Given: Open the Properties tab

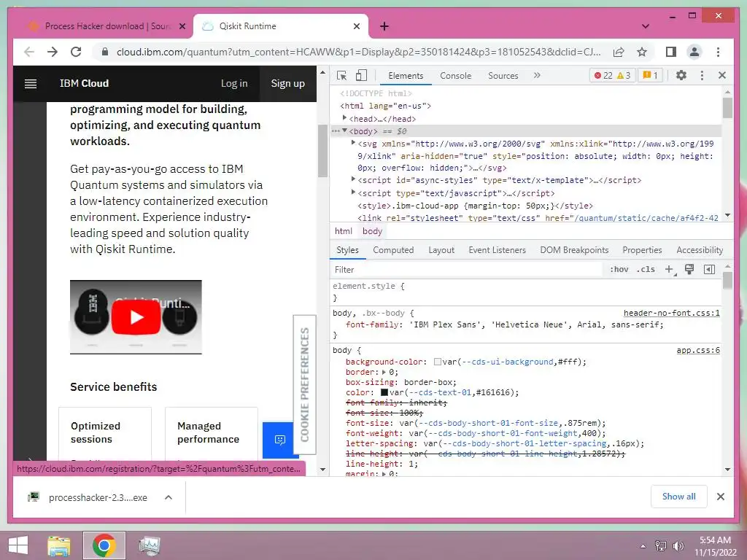Looking at the screenshot, I should [642, 250].
